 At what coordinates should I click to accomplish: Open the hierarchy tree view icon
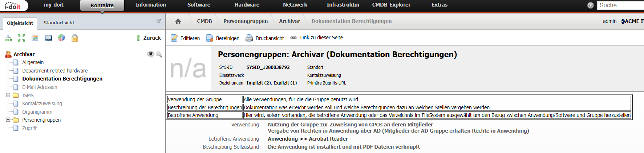coord(8,38)
